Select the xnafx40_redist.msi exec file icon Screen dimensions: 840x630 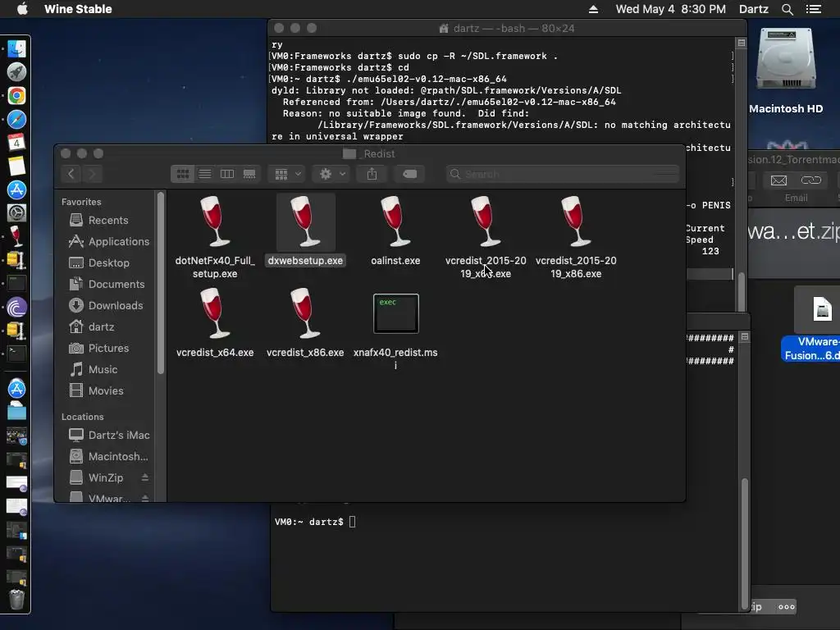coord(396,313)
